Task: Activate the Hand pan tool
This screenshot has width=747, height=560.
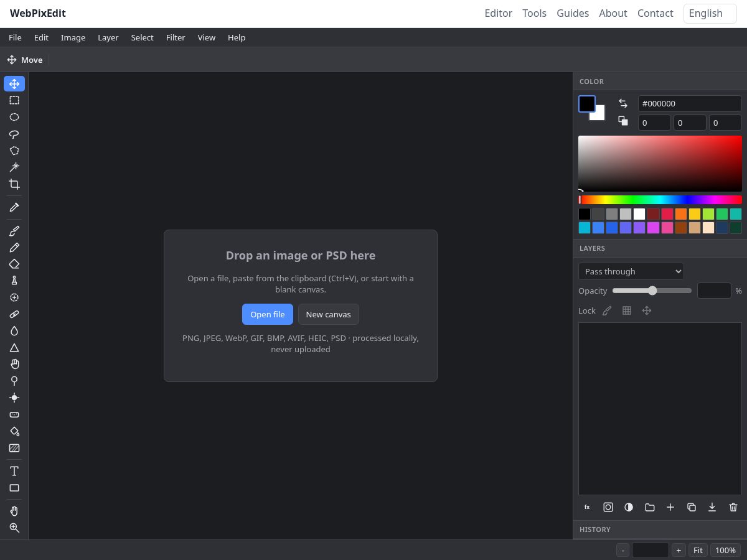Action: (14, 511)
